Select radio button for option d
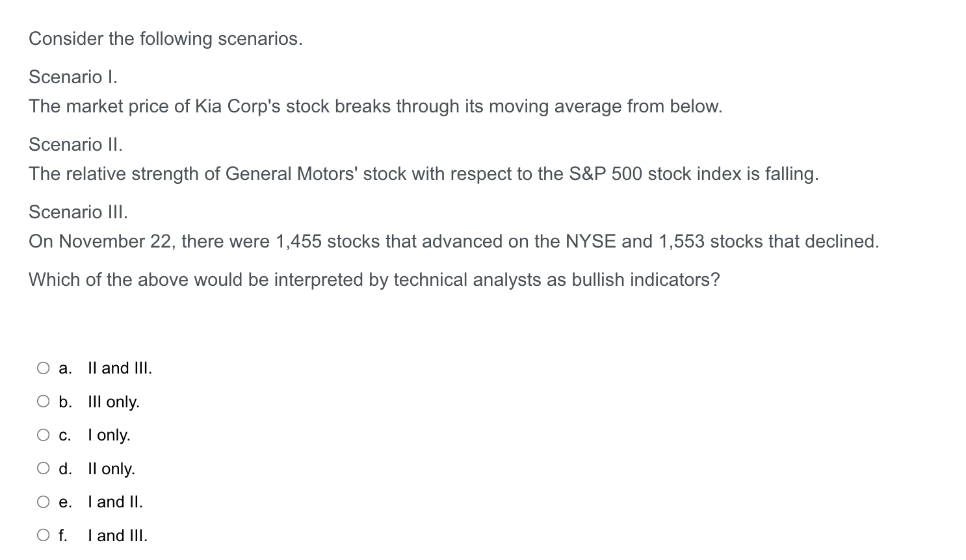The height and width of the screenshot is (560, 966). (x=43, y=468)
